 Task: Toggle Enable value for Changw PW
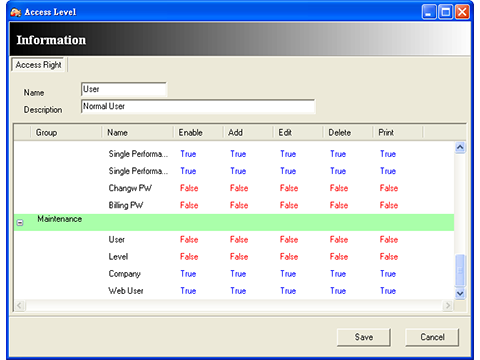(189, 188)
